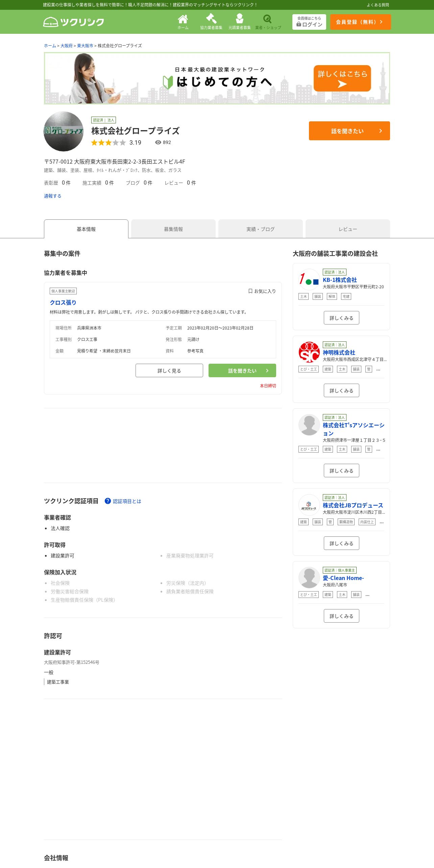Click 詳しくみる for JBプロデュース
The height and width of the screenshot is (868, 434).
click(x=341, y=543)
